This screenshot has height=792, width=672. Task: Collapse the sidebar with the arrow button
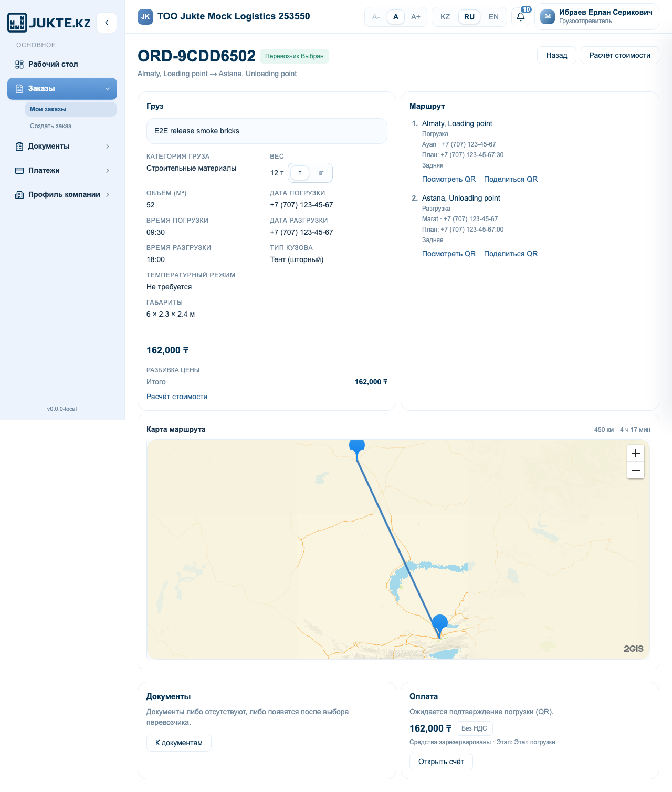(x=107, y=23)
